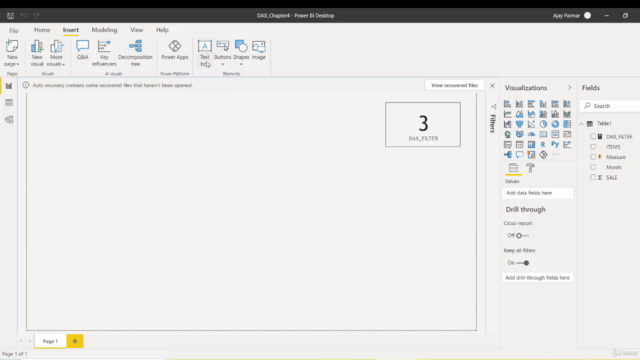Insert an Image from the ribbon
640x360 pixels.
click(258, 50)
